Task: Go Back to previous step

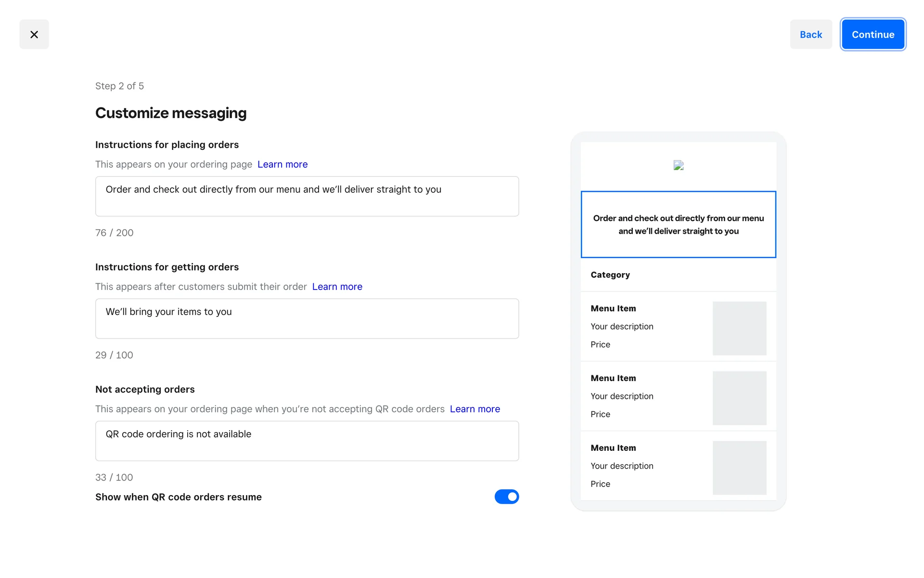Action: (x=810, y=34)
